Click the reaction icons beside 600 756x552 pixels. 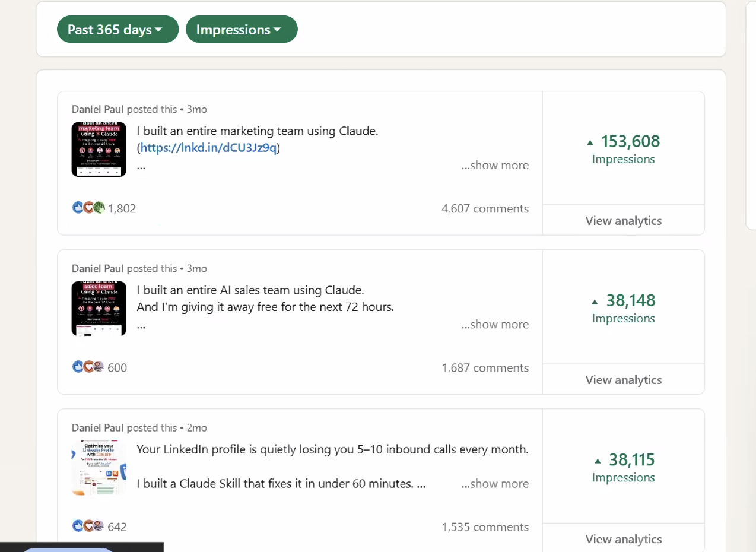pos(88,367)
